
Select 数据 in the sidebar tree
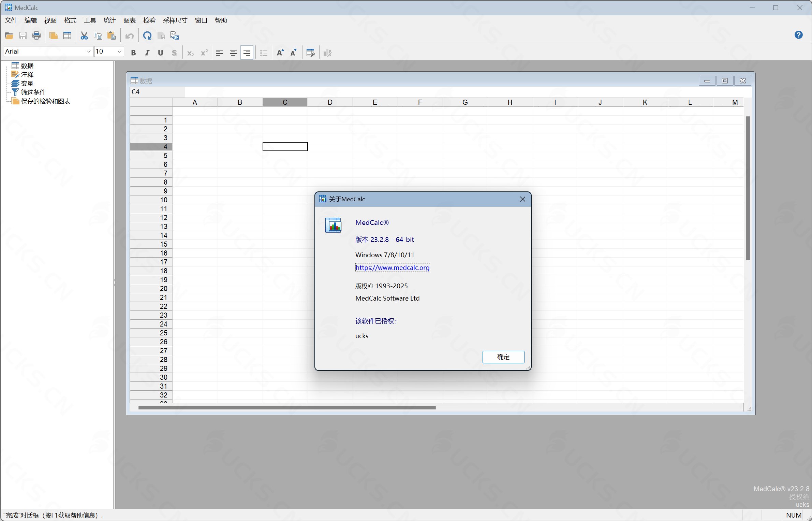(27, 66)
